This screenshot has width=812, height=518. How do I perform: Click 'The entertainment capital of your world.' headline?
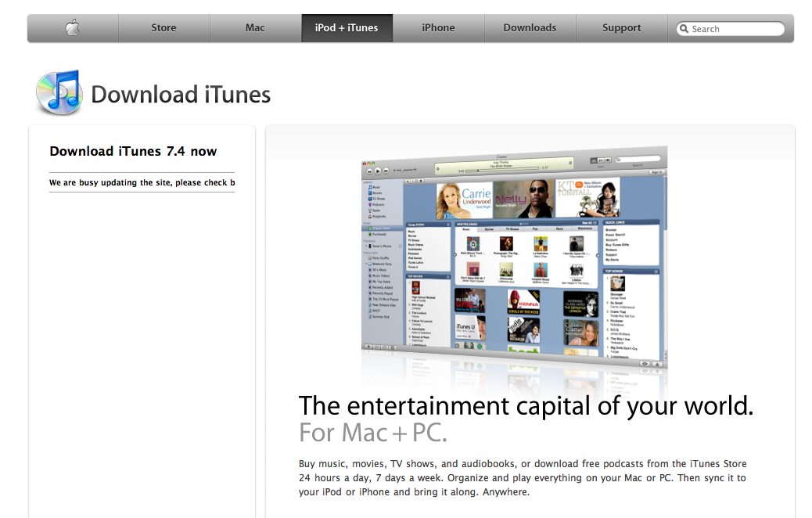[526, 405]
